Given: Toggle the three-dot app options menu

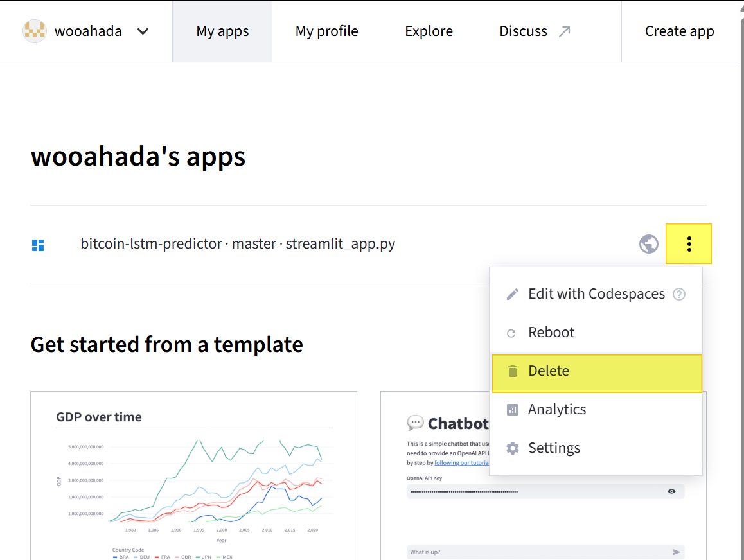Looking at the screenshot, I should (689, 244).
